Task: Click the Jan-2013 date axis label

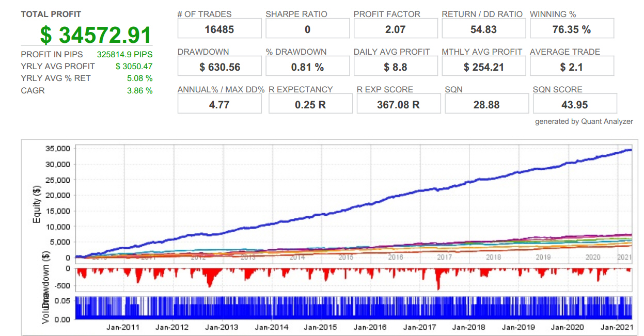Action: coord(222,327)
